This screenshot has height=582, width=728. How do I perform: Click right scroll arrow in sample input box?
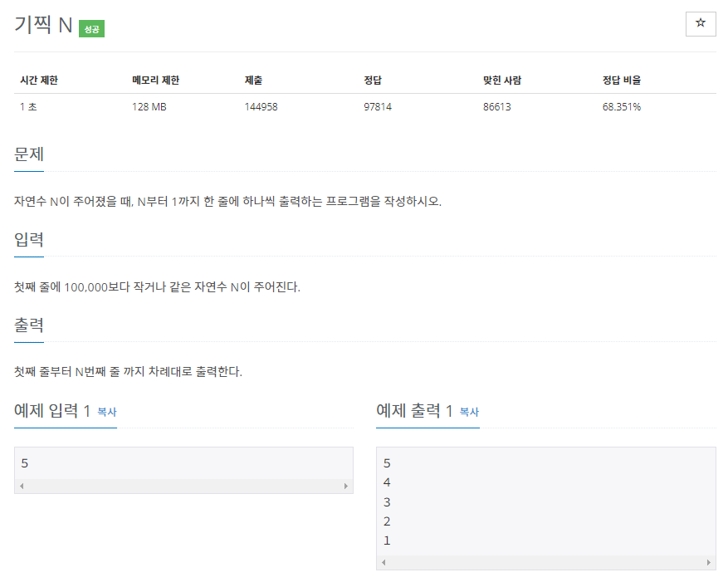346,486
